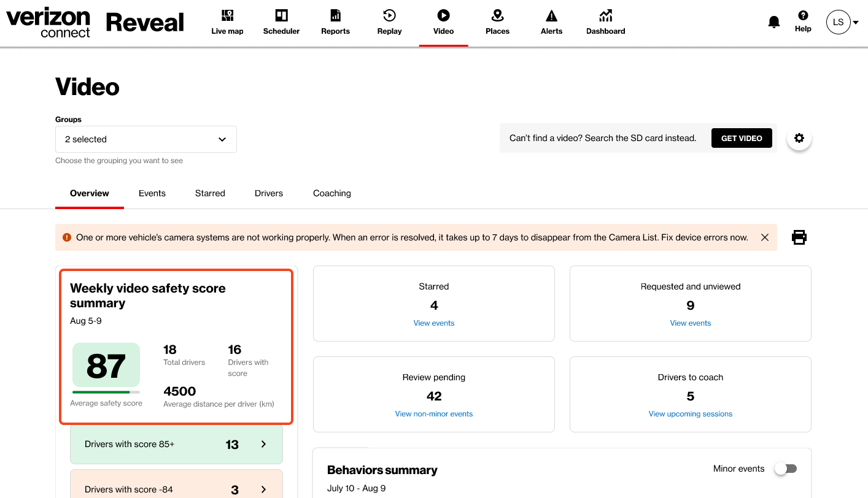Open the notifications bell
The height and width of the screenshot is (498, 868).
774,22
